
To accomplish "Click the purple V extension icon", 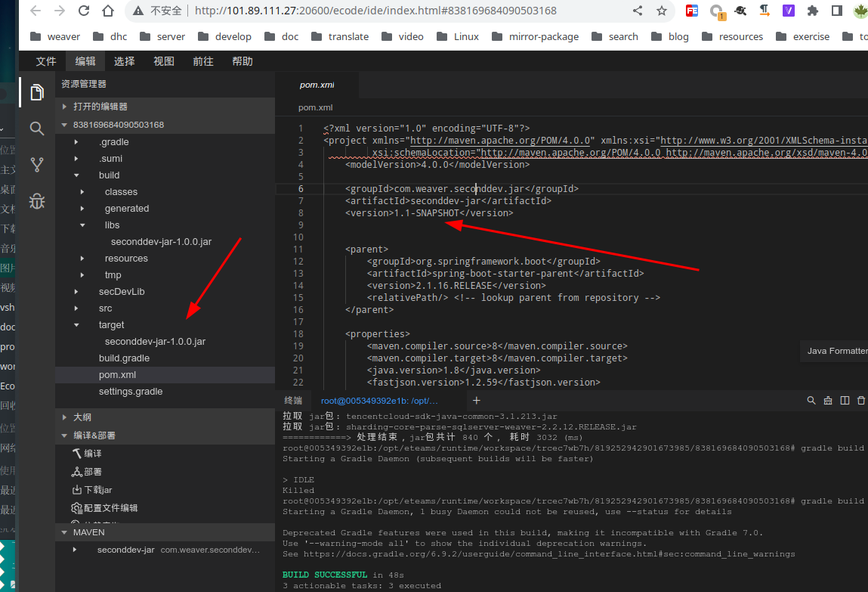I will pos(788,11).
